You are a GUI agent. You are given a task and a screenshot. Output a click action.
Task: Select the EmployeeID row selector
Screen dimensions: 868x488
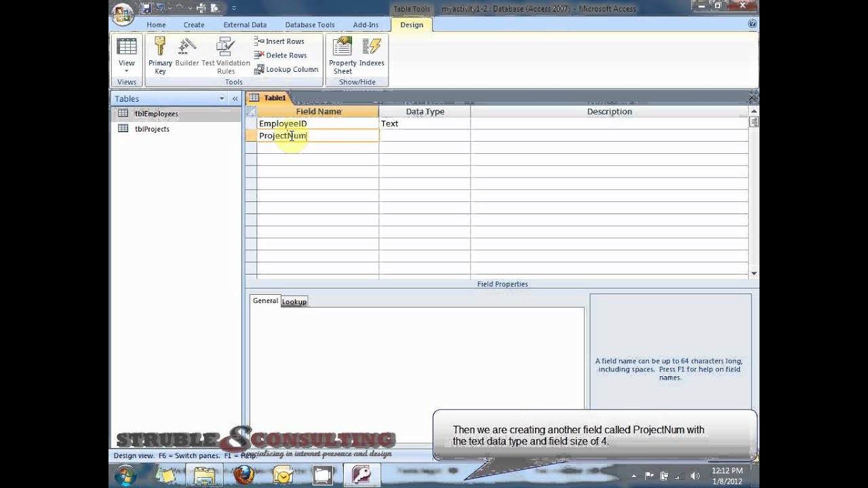point(251,123)
